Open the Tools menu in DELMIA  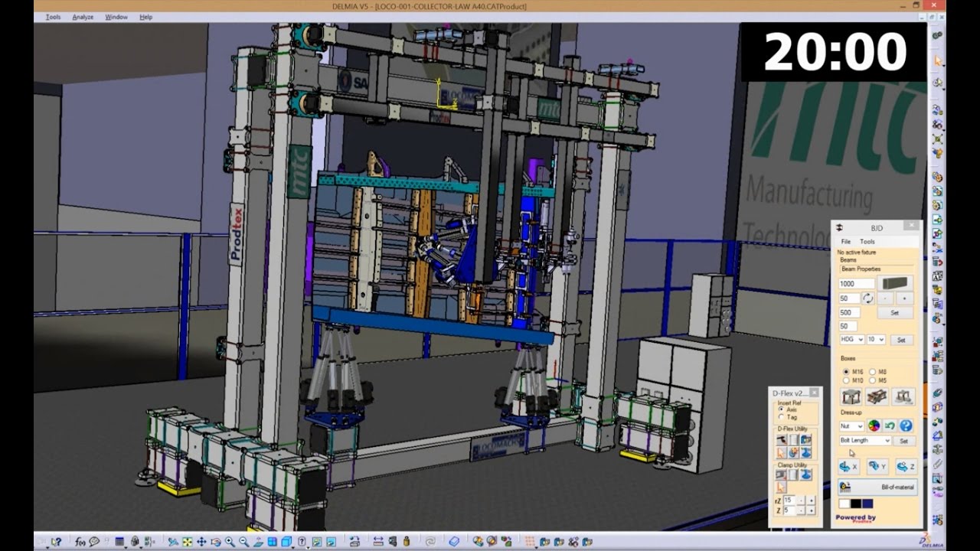pos(53,17)
